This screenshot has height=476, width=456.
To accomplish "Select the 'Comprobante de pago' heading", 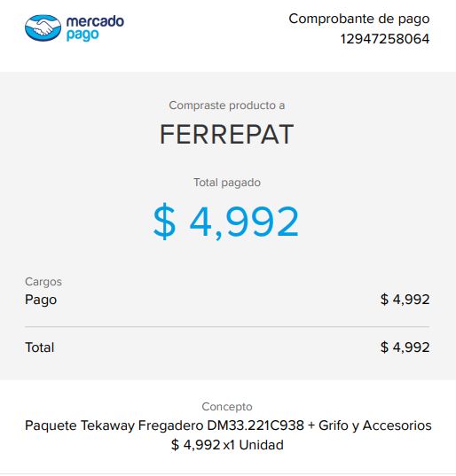I will [x=358, y=19].
